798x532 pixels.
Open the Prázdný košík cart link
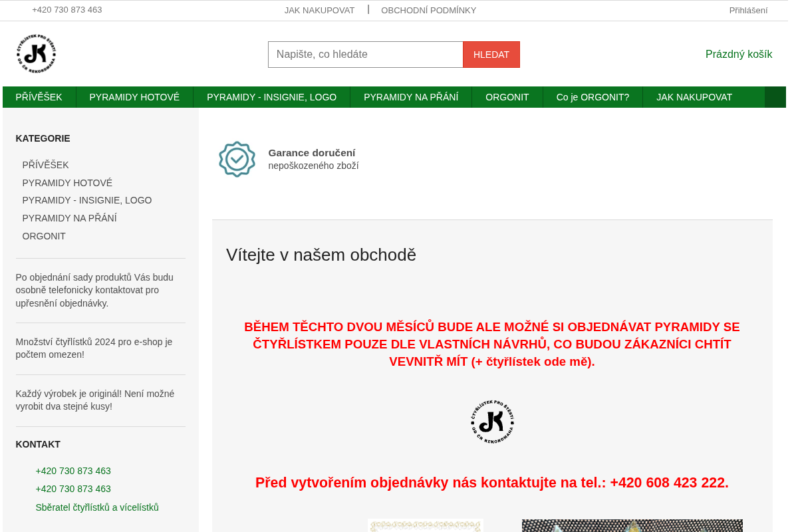(739, 55)
